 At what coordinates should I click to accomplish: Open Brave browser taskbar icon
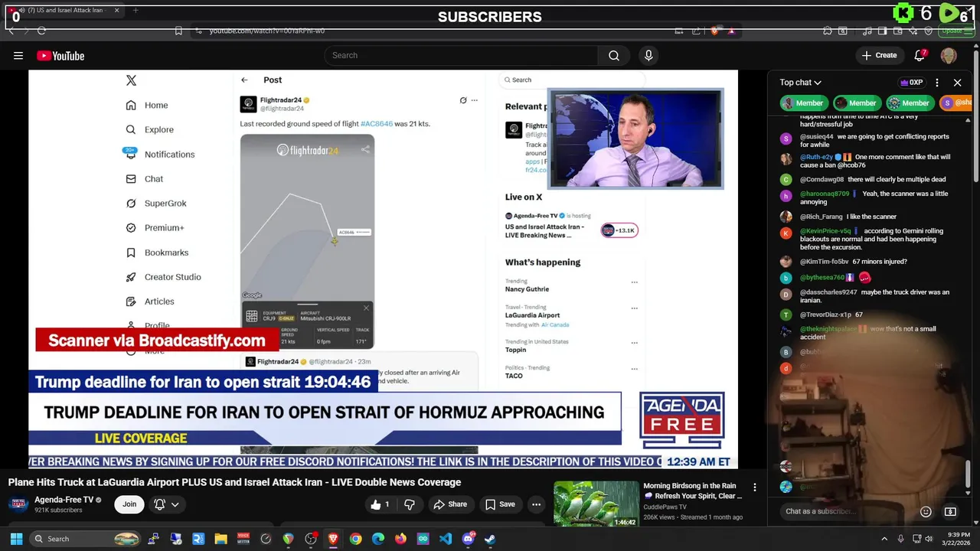tap(333, 539)
